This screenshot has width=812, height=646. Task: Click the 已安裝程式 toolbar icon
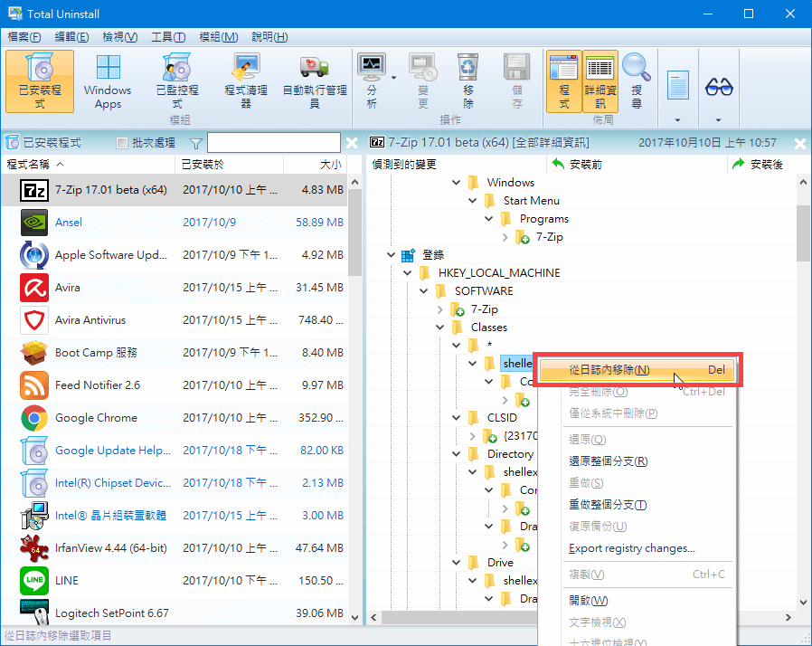39,81
